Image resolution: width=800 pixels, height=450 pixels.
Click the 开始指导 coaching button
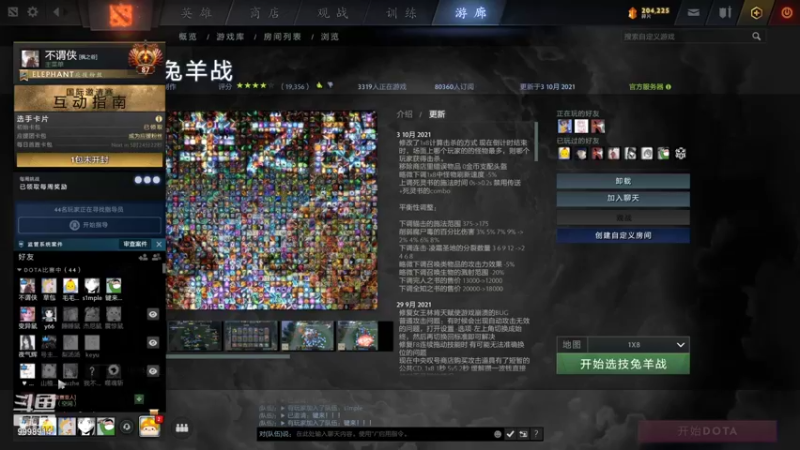(89, 225)
